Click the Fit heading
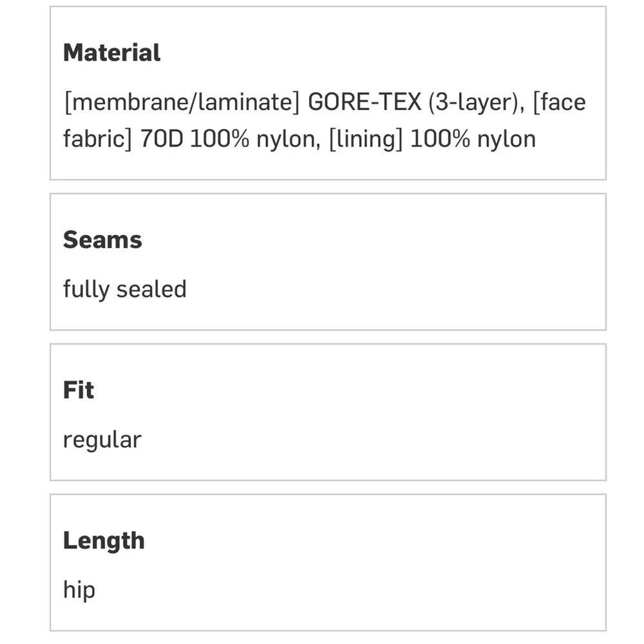Image resolution: width=644 pixels, height=644 pixels. (79, 390)
